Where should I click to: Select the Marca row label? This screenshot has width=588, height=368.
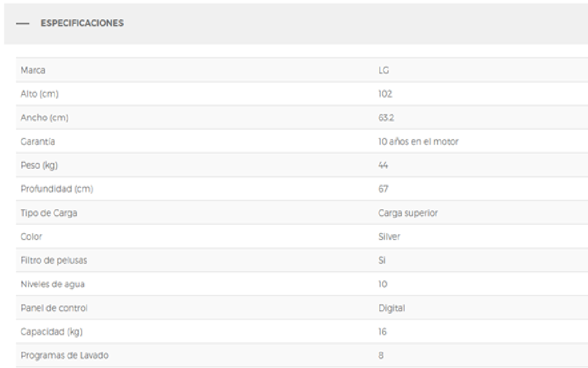click(x=33, y=70)
